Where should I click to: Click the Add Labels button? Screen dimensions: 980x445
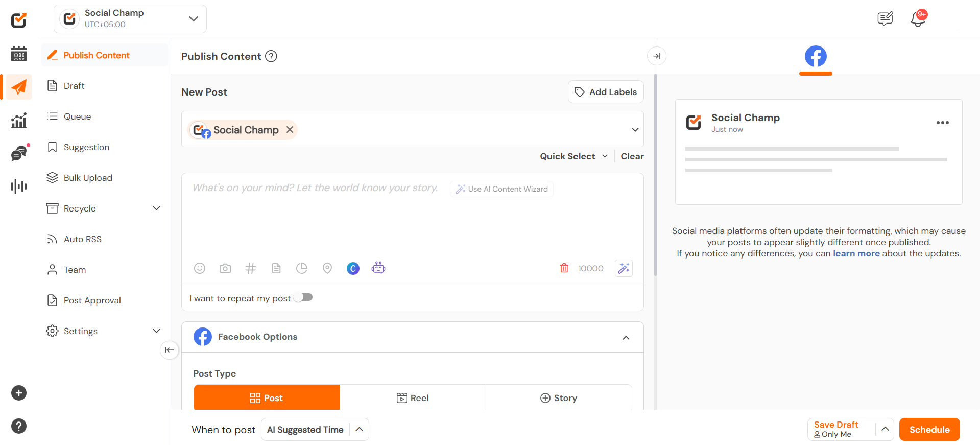pos(606,92)
